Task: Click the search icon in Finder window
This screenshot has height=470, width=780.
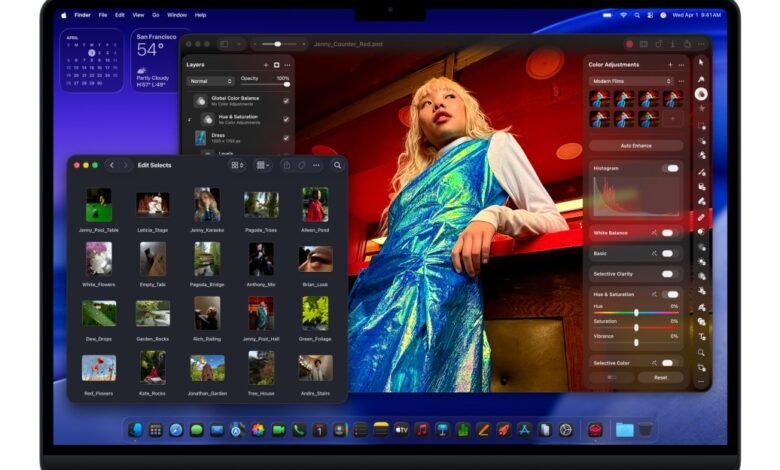Action: click(x=337, y=165)
